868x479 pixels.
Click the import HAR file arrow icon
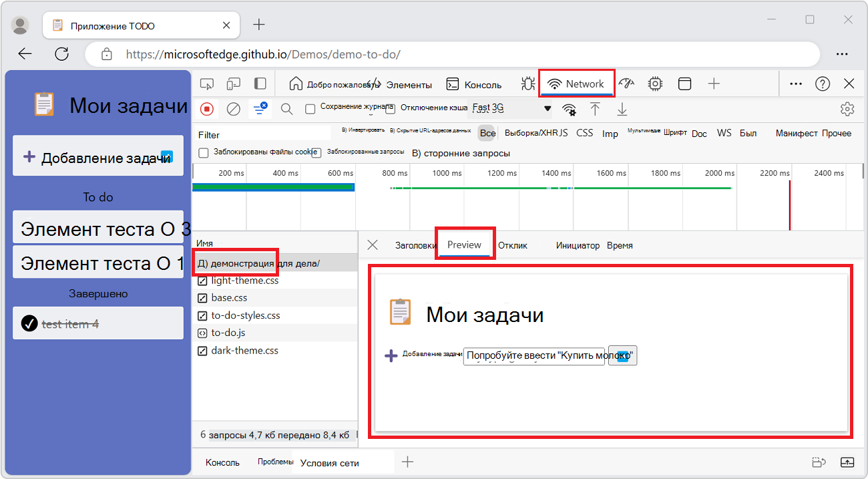tap(596, 108)
